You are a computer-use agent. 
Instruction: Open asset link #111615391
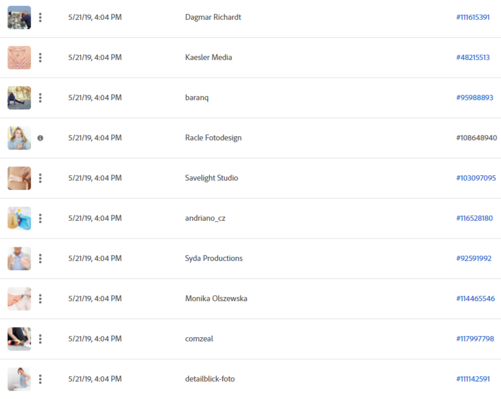[473, 17]
